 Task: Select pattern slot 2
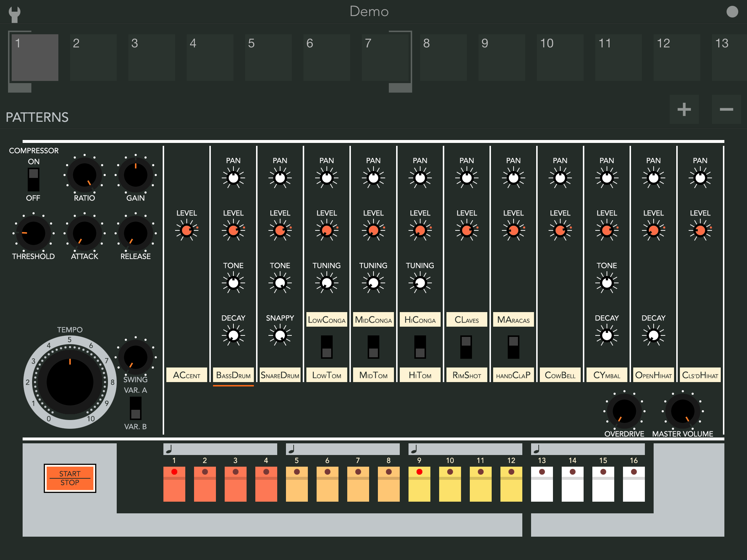tap(93, 57)
